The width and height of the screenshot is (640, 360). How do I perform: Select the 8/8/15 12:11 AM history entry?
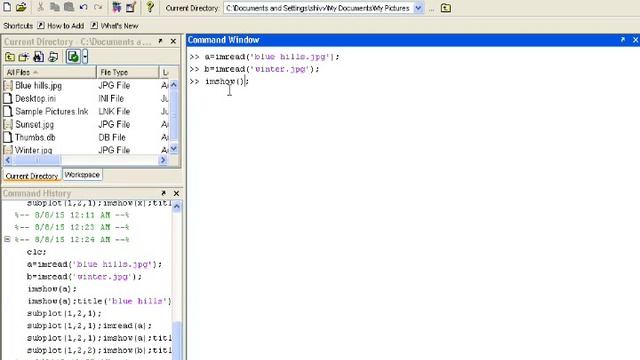(x=72, y=215)
